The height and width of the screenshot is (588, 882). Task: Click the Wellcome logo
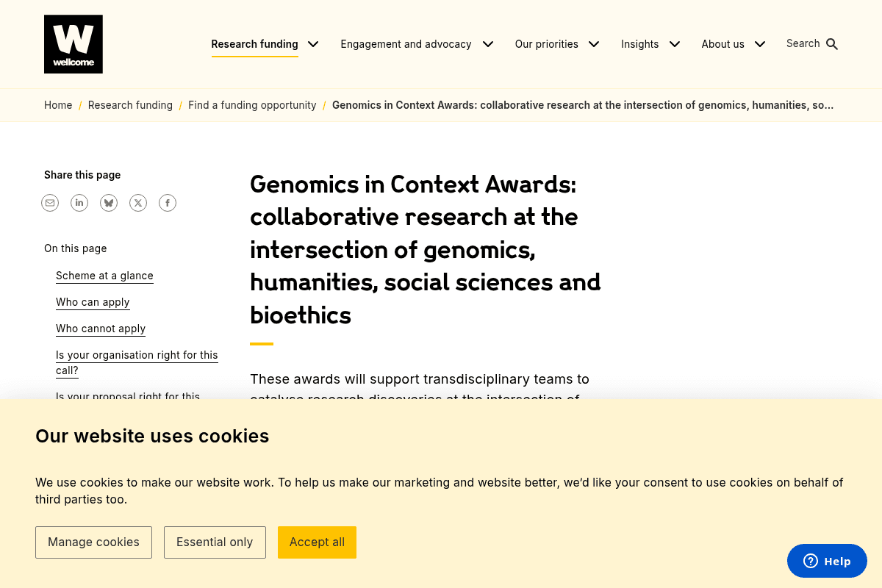click(x=73, y=44)
